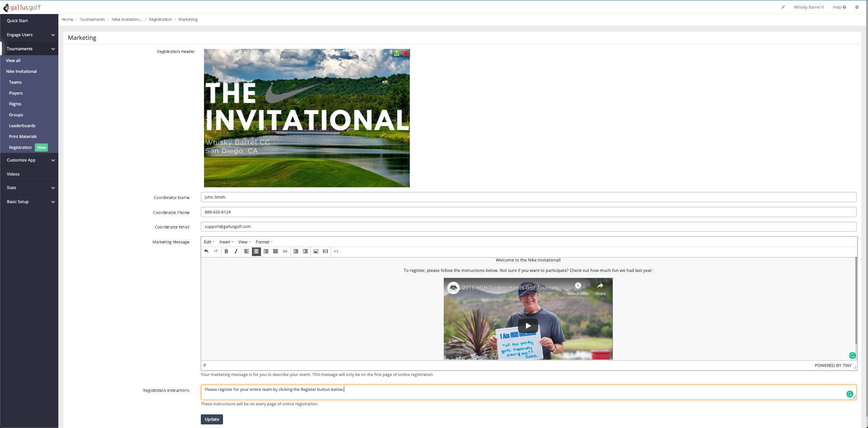Screen dimensions: 868x428
Task: Redo the edit in marketing message
Action: tap(216, 252)
